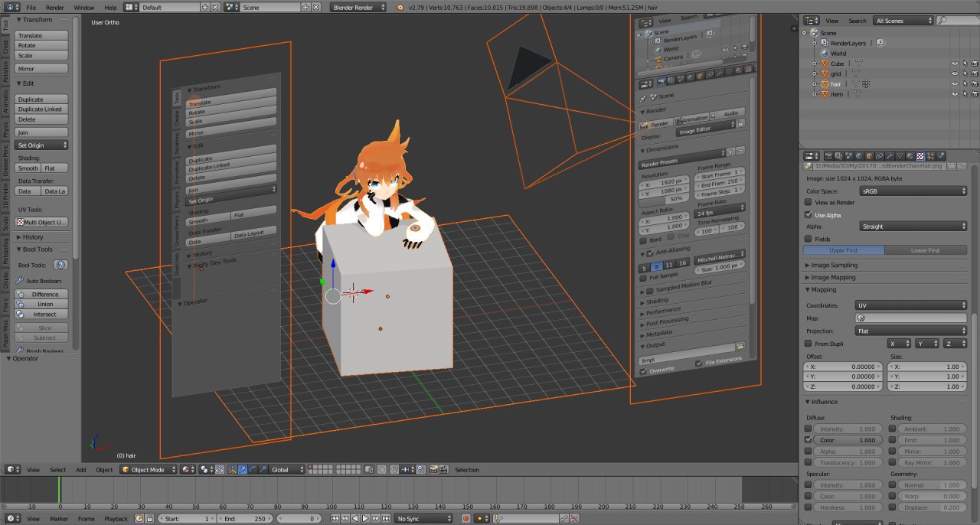
Task: Open the Render Layers properties tab icon
Action: coord(838,156)
